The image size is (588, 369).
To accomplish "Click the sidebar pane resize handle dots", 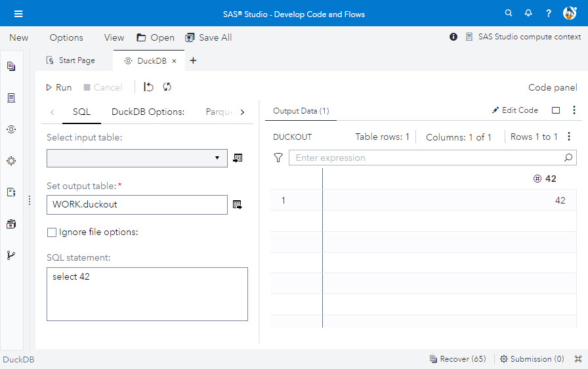I will pos(30,200).
